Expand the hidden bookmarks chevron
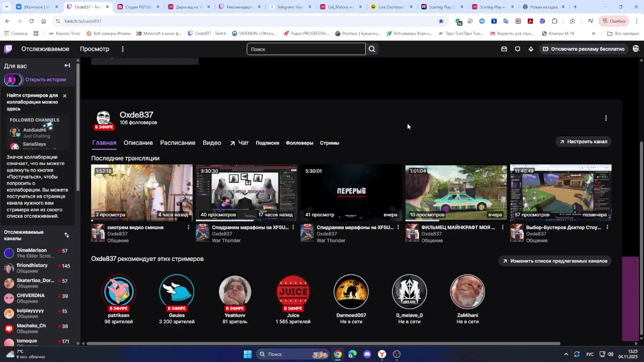 coord(594,34)
